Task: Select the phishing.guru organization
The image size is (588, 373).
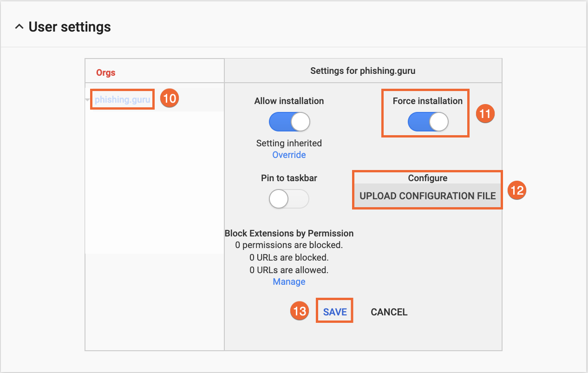Action: pos(122,99)
